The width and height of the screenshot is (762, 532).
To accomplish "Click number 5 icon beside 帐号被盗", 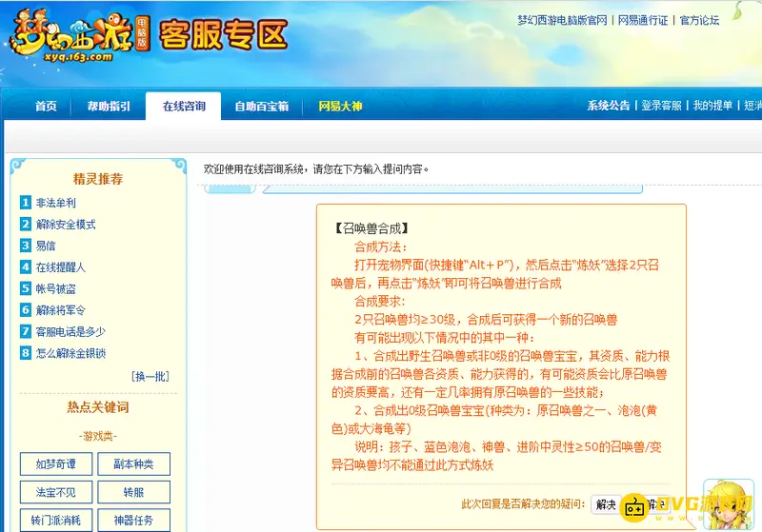I will pyautogui.click(x=26, y=288).
